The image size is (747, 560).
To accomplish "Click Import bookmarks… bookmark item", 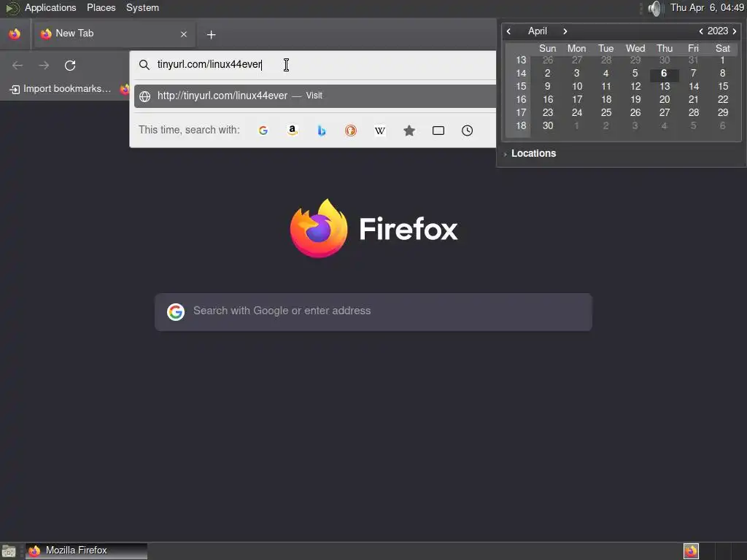I will pos(61,88).
